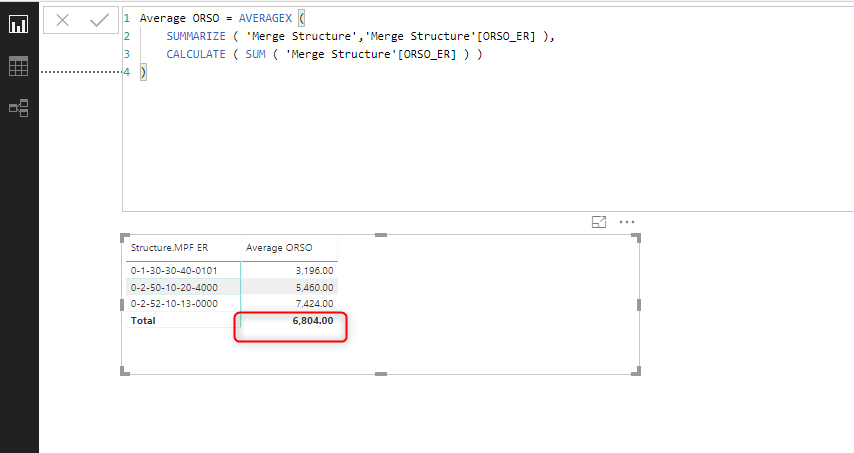Screen dimensions: 854x453
Task: Open More options ellipsis on visual
Action: coord(627,222)
